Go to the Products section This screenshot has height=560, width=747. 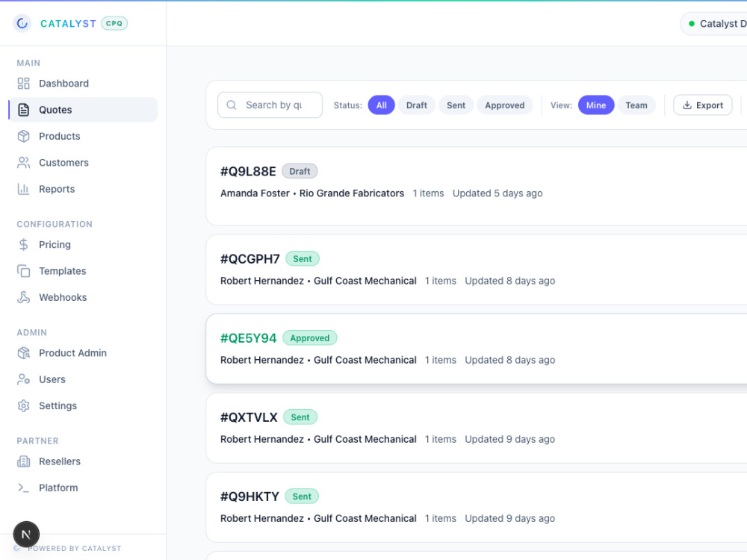coord(83,136)
